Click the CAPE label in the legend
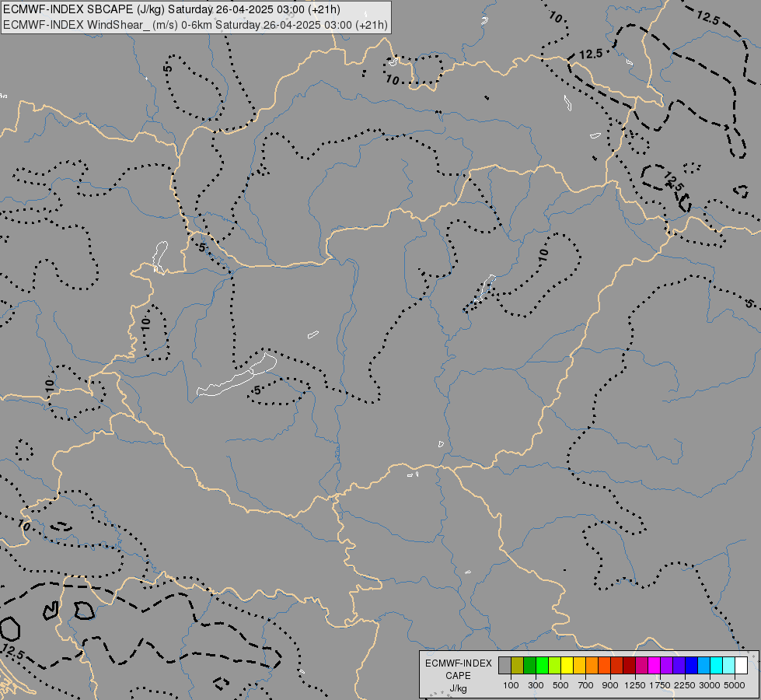The height and width of the screenshot is (700, 761). pos(458,676)
